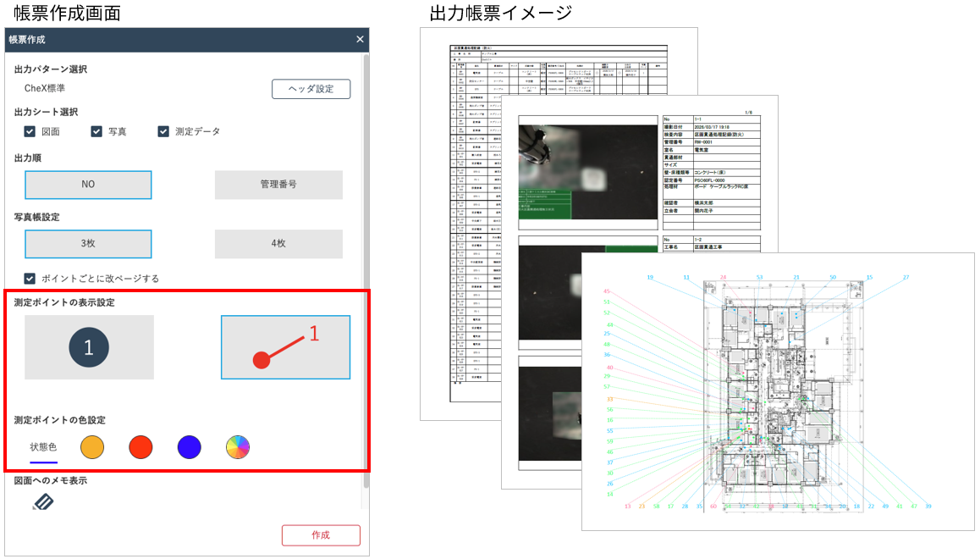Image resolution: width=980 pixels, height=559 pixels.
Task: Select the red dot with leader line style
Action: 285,347
